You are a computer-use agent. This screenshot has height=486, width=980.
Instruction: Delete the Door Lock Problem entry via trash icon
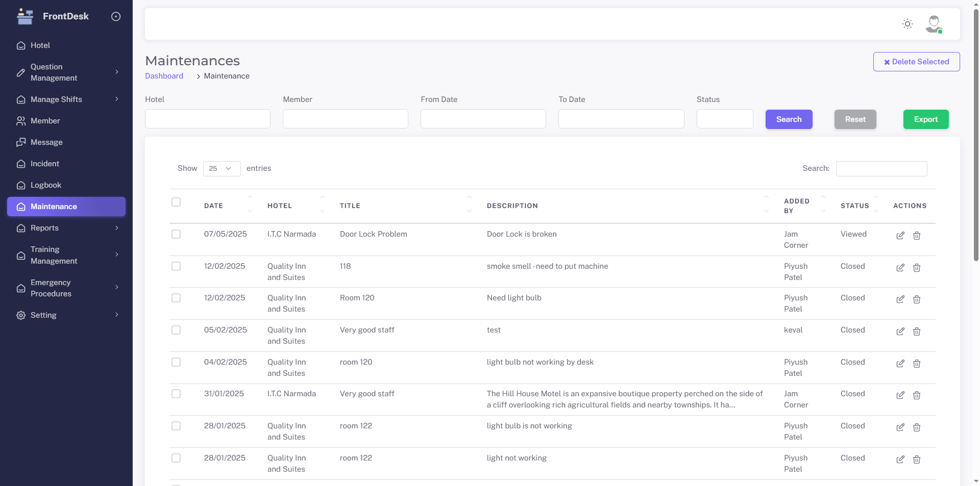917,236
